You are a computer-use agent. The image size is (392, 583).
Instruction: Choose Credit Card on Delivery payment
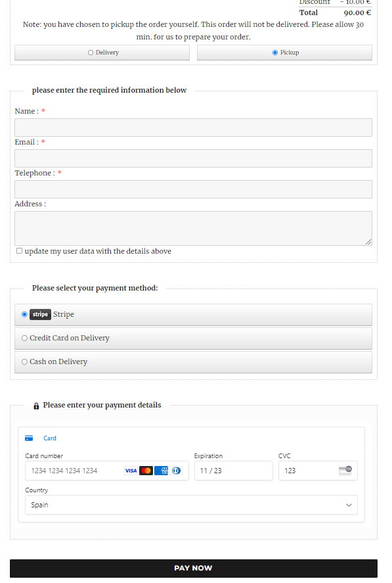click(193, 338)
